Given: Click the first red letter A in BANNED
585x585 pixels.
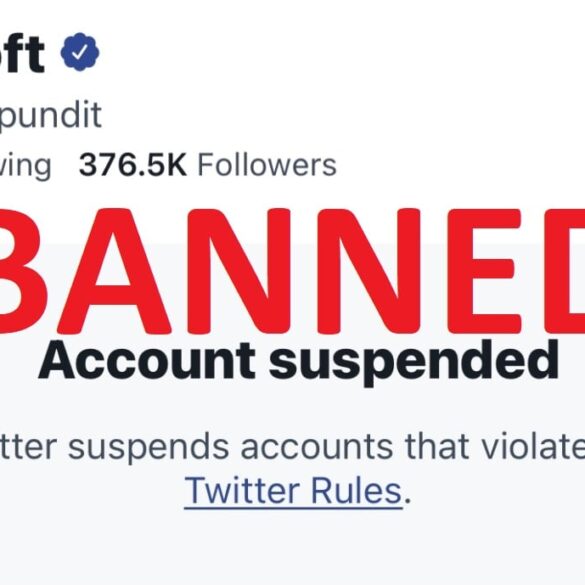Looking at the screenshot, I should tap(114, 271).
